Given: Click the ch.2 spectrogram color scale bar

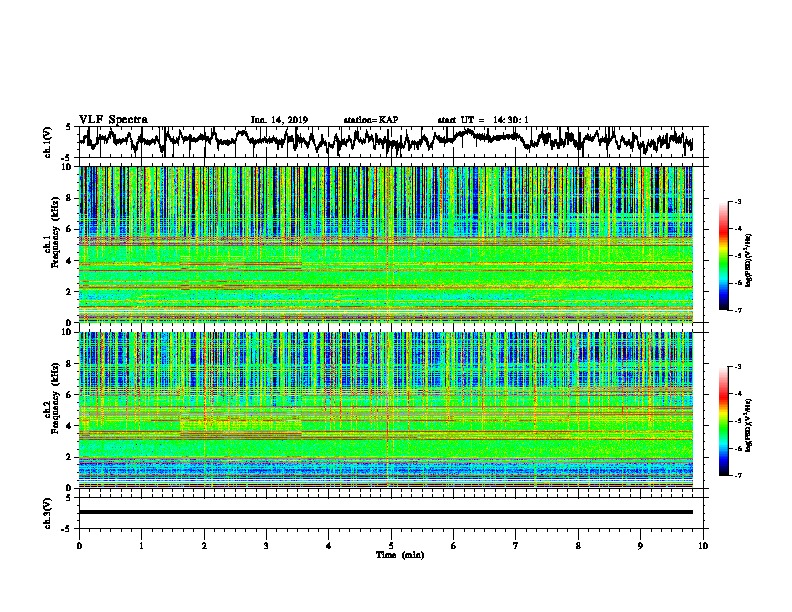Looking at the screenshot, I should 724,421.
